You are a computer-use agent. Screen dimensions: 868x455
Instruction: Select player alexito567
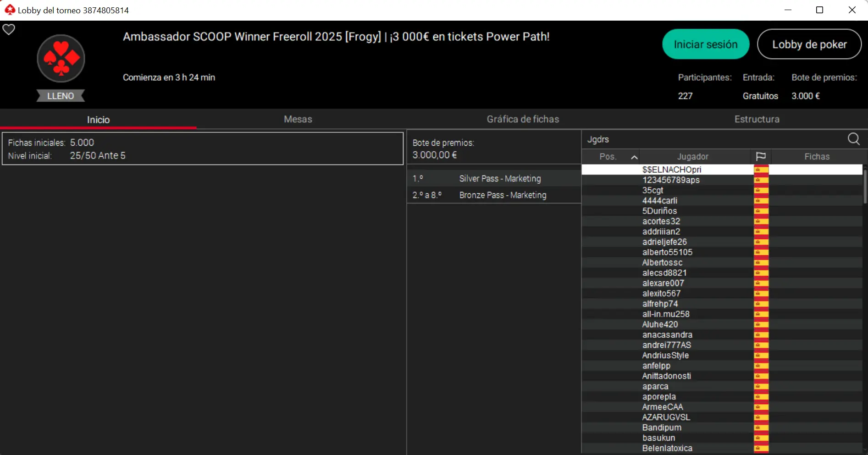tap(722, 293)
